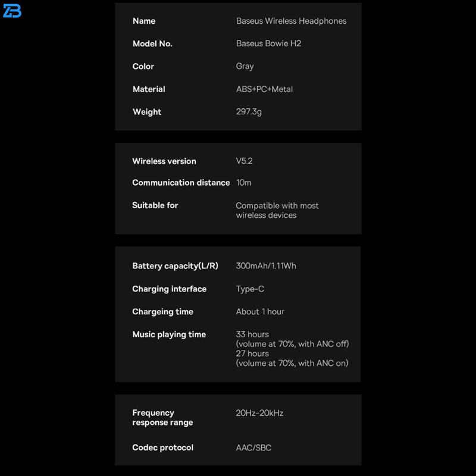
Task: Click the 'Wireless version' label
Action: click(164, 161)
